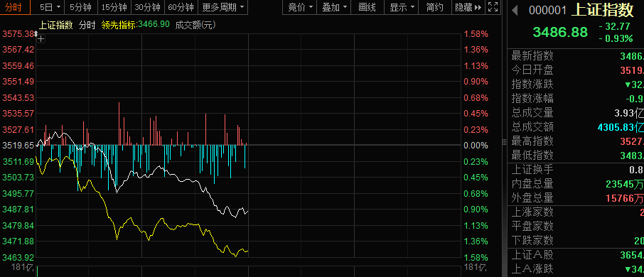
Task: Click the 上A涨跌 row label
Action: [532, 269]
